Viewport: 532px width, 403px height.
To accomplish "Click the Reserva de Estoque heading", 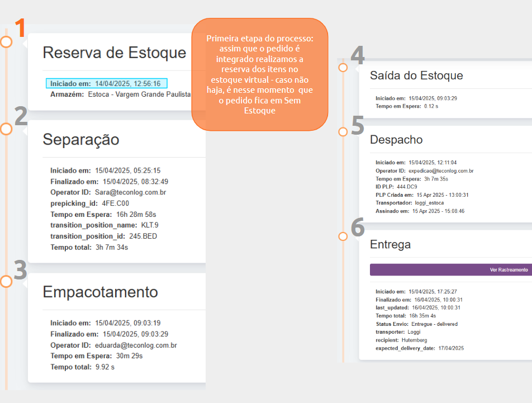I will pos(115,53).
